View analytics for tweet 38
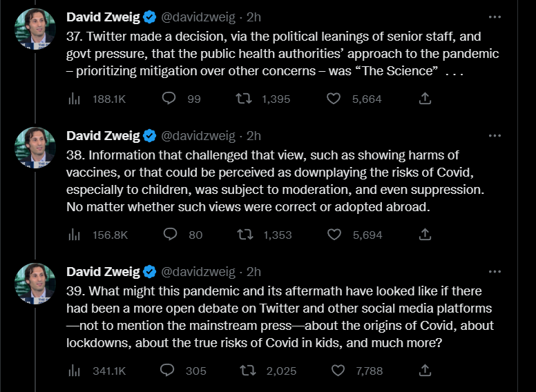Viewport: 536px width, 392px height. [x=75, y=235]
